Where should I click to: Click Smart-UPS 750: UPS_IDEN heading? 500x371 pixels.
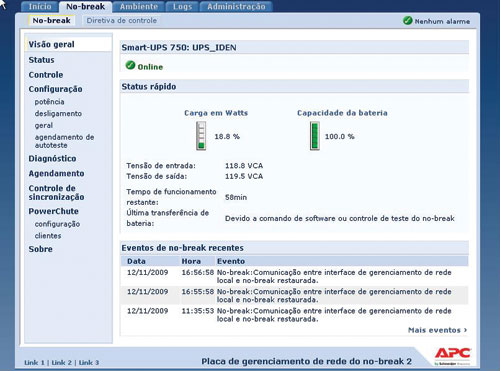pos(179,48)
